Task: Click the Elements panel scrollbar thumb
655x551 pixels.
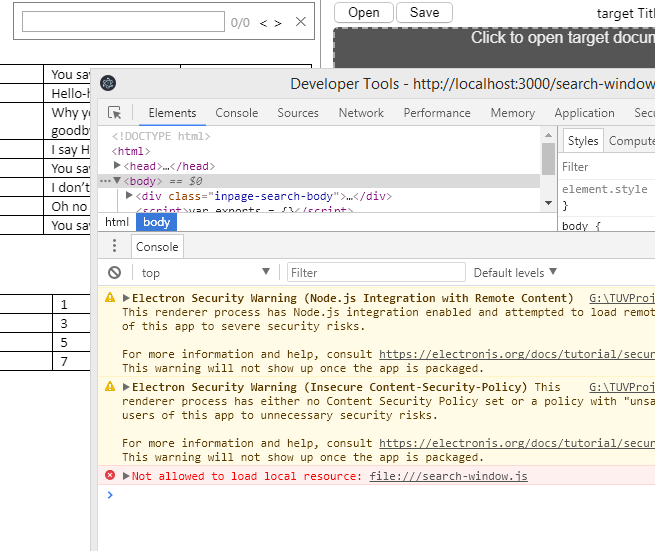Action: click(x=548, y=159)
